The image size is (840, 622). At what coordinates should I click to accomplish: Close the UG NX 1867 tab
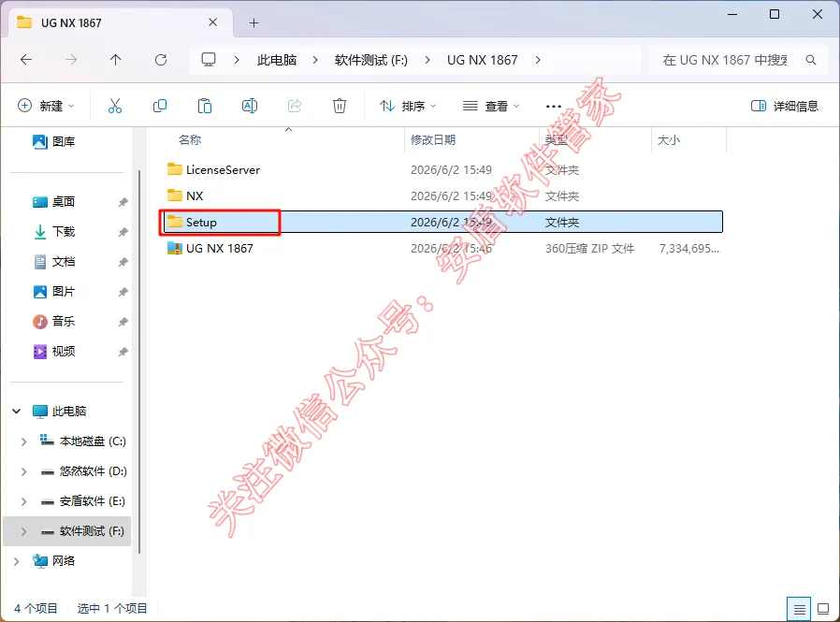coord(212,22)
